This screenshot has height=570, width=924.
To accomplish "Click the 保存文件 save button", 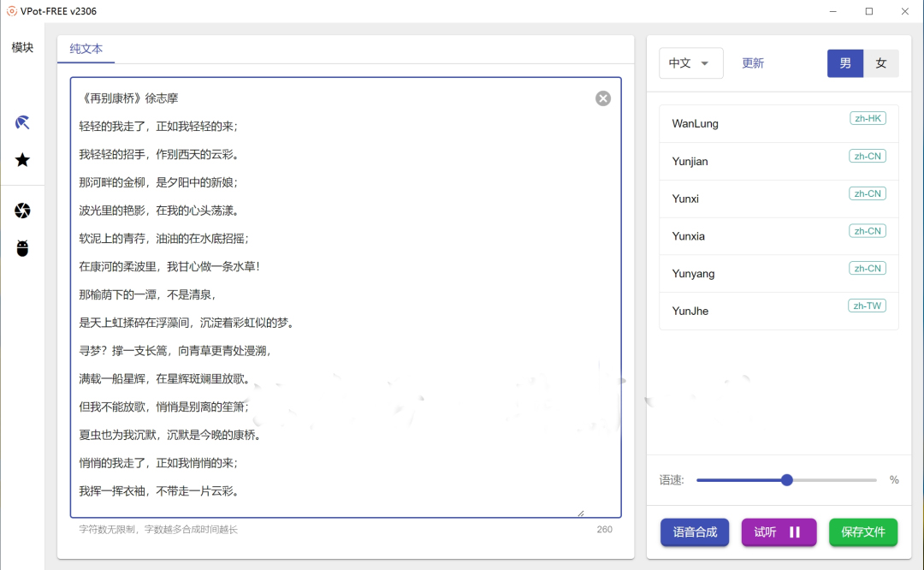I will click(863, 532).
